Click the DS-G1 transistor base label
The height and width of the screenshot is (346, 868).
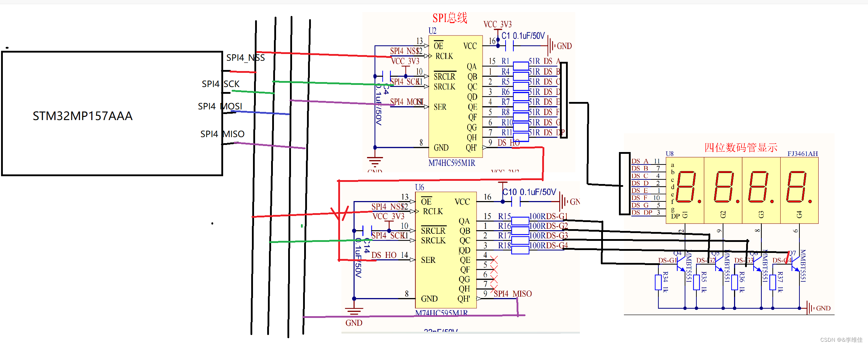pyautogui.click(x=668, y=260)
